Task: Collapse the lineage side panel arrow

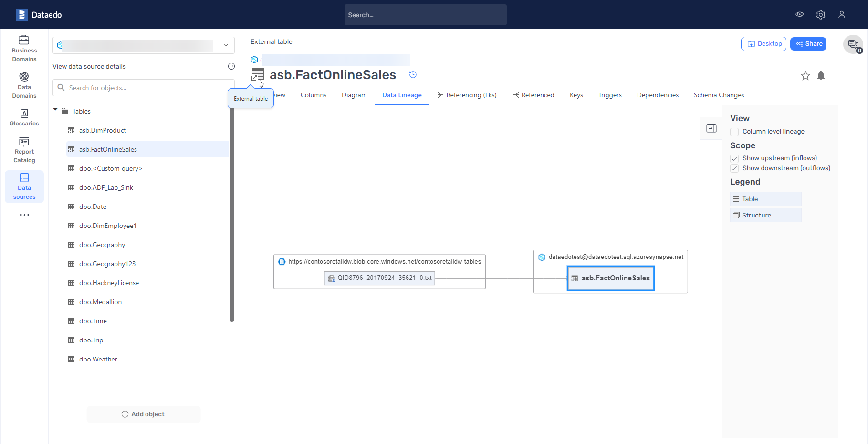Action: 711,128
